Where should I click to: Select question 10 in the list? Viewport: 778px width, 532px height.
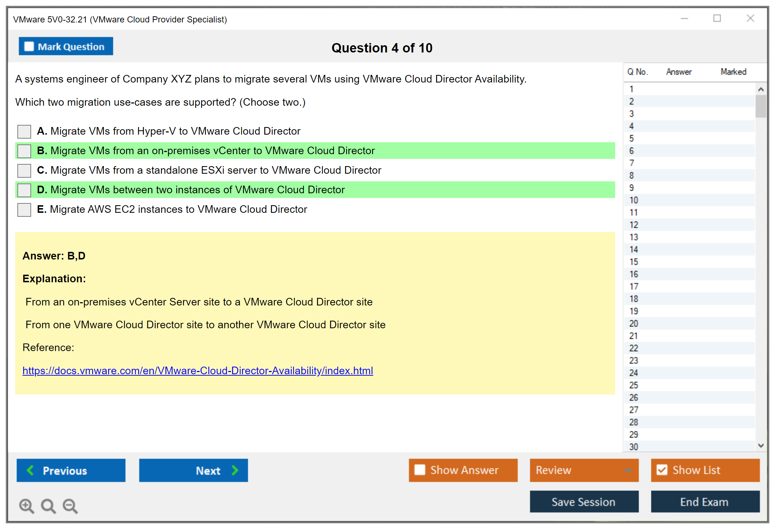[x=634, y=200]
